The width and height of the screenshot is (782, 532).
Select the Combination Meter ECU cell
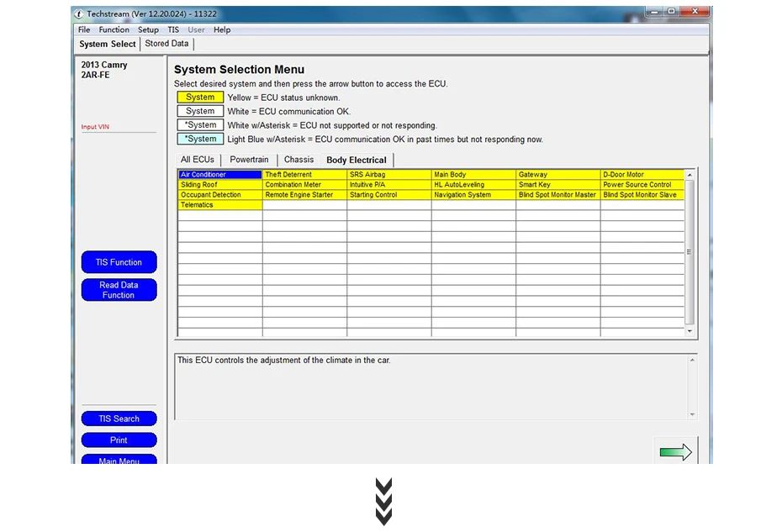[x=304, y=185]
